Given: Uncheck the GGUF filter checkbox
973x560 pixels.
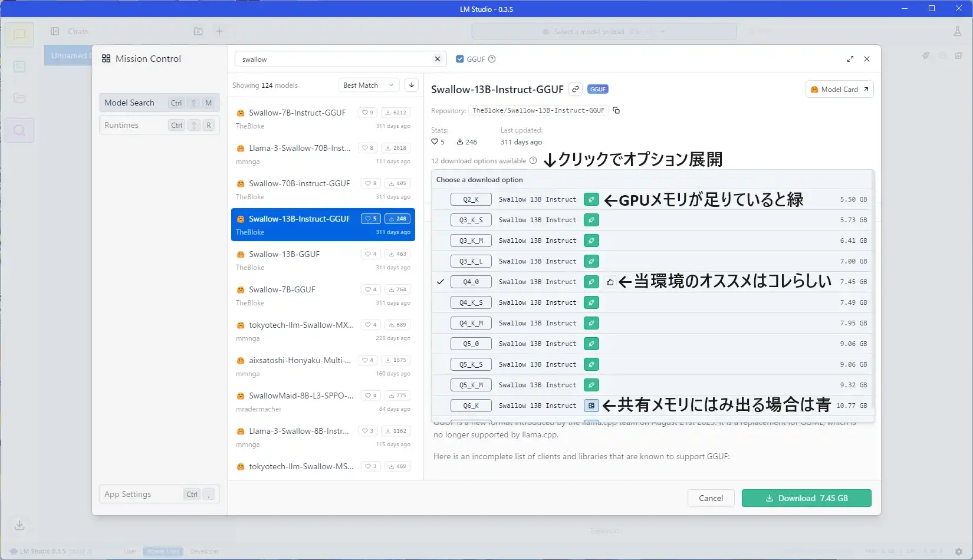Looking at the screenshot, I should 460,59.
